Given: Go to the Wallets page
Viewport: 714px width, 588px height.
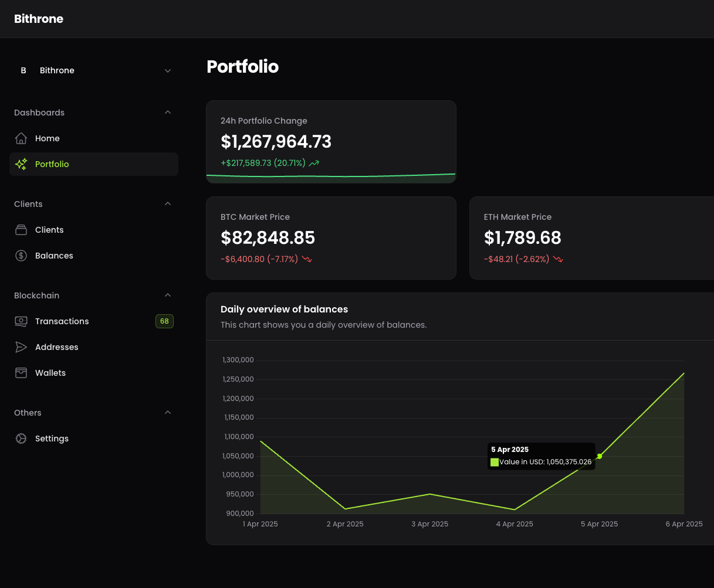Looking at the screenshot, I should (50, 373).
